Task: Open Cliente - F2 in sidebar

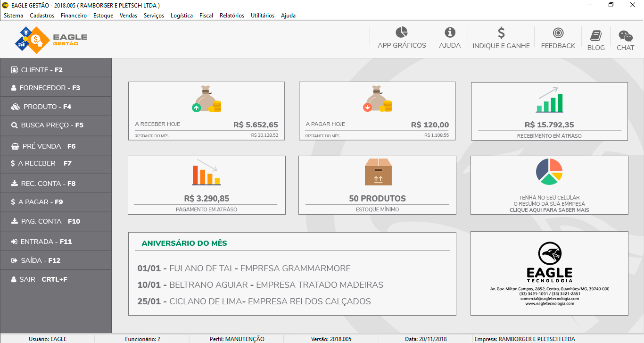Action: point(56,69)
